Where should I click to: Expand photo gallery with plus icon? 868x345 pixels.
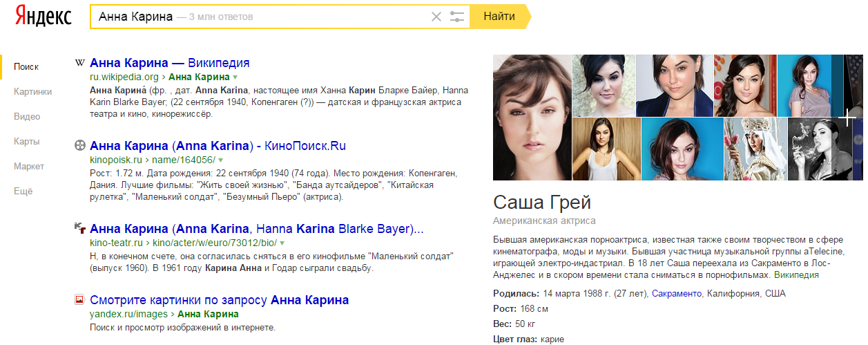(x=847, y=118)
